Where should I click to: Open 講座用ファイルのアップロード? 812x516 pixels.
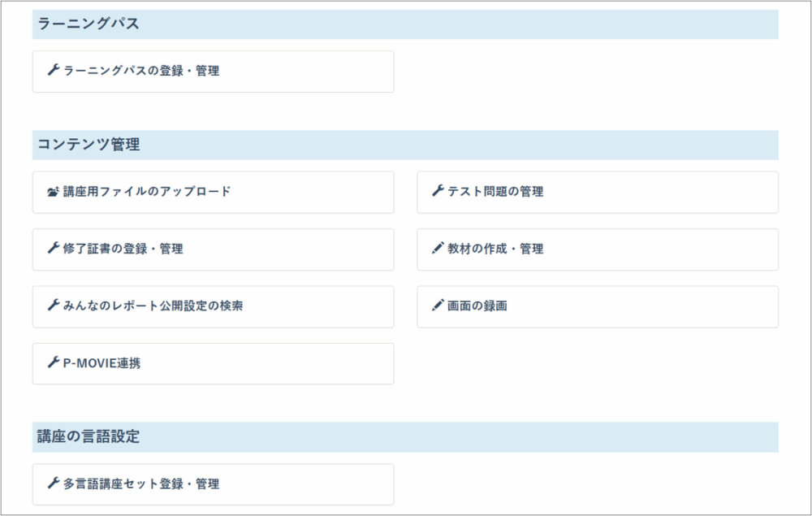click(214, 193)
